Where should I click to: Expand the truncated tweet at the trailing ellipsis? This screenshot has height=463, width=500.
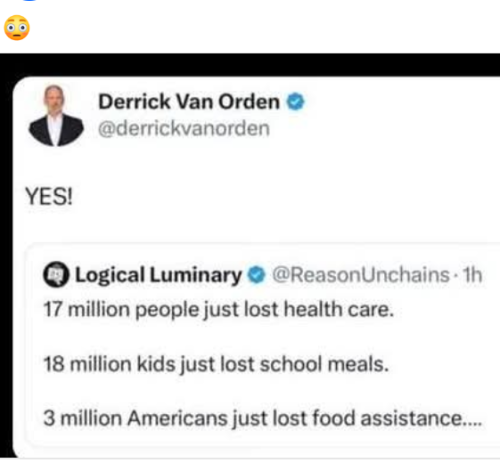(473, 423)
